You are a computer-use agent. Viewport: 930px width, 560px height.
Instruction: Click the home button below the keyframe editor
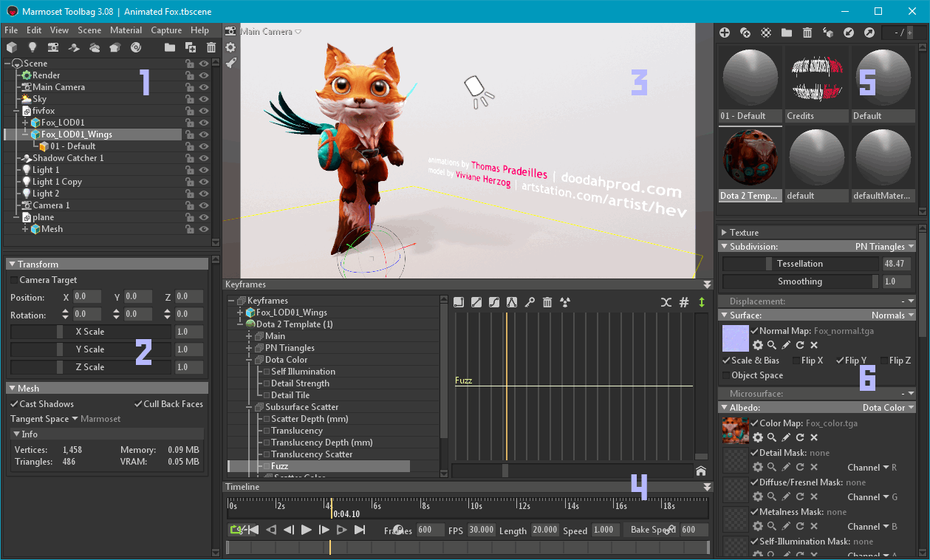coord(700,471)
